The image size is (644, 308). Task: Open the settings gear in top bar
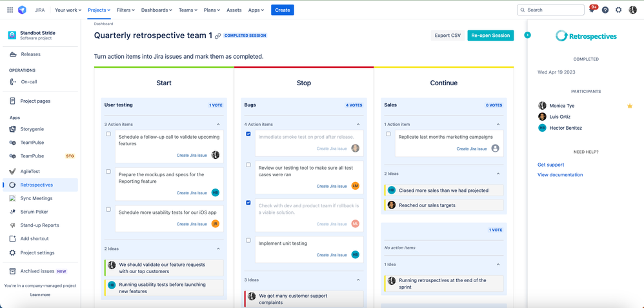point(619,10)
